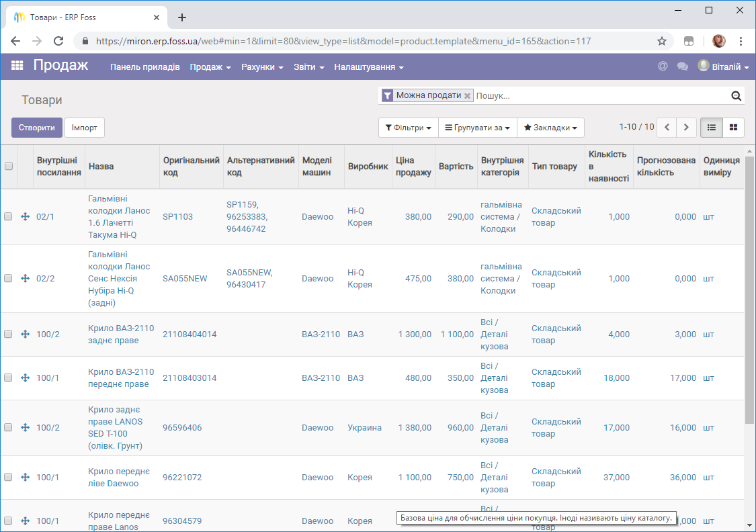
Task: Open product 'Гальмівні колодки Ланос 1.6 Лачетті'
Action: (x=119, y=217)
